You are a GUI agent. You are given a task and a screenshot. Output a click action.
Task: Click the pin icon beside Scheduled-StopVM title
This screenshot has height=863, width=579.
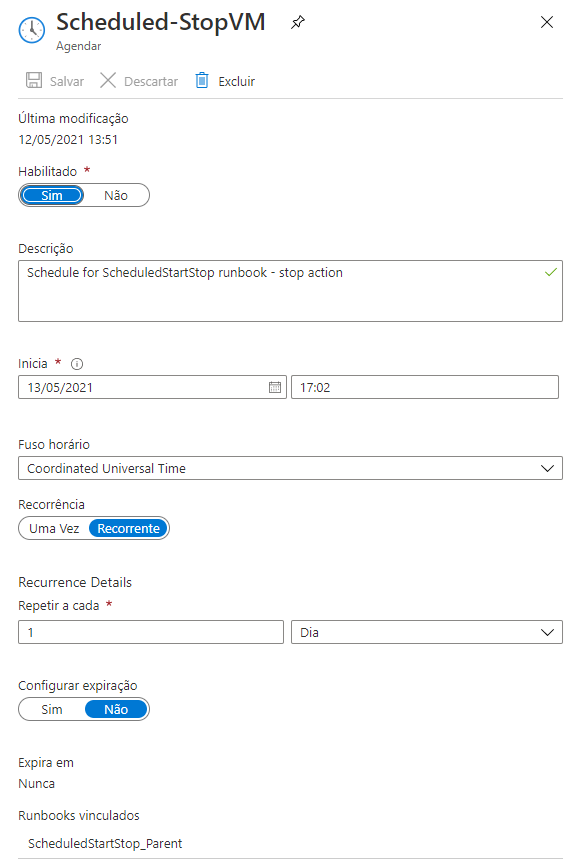(298, 23)
